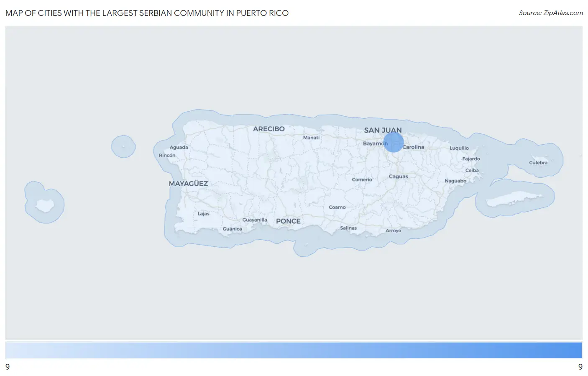Click the Manatí city label
588x376 pixels.
click(311, 138)
